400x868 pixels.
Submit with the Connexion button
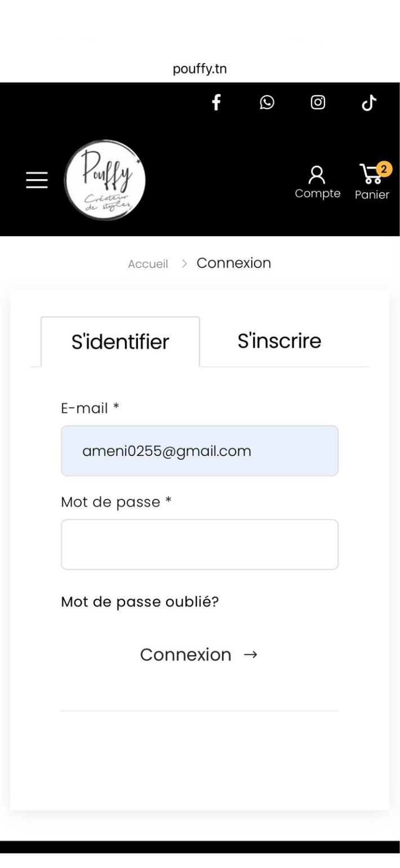(199, 654)
